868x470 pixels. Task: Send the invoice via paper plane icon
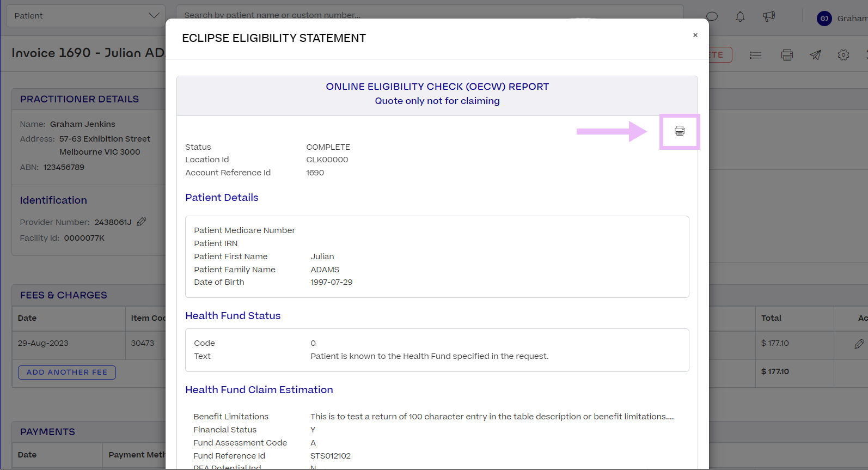tap(815, 55)
